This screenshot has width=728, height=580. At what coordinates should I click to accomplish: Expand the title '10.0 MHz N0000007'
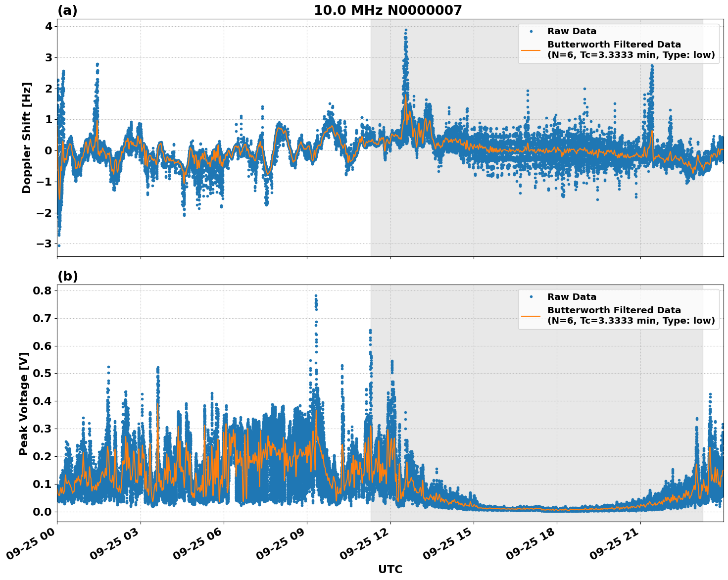point(388,9)
